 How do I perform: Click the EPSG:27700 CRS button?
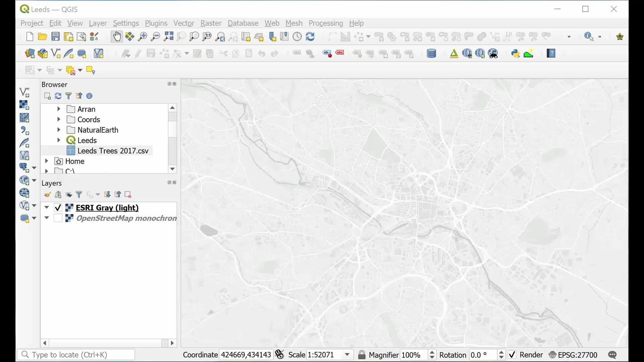tap(573, 355)
